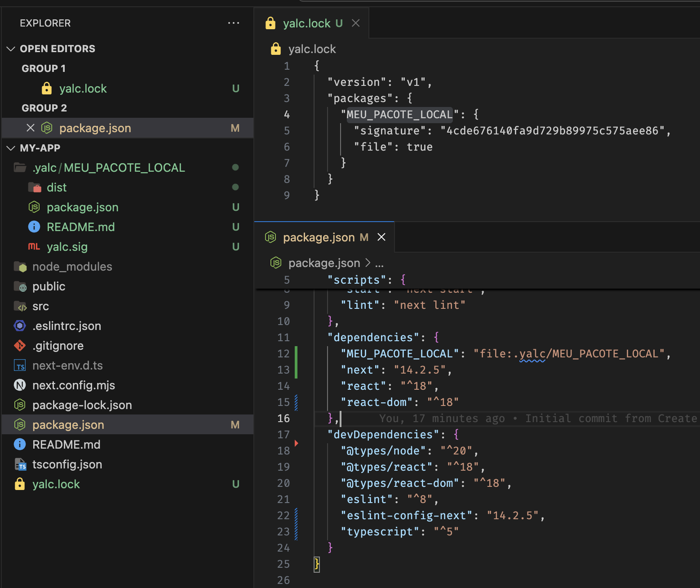Open Explorer more actions ellipsis menu
The image size is (700, 588).
(x=234, y=23)
